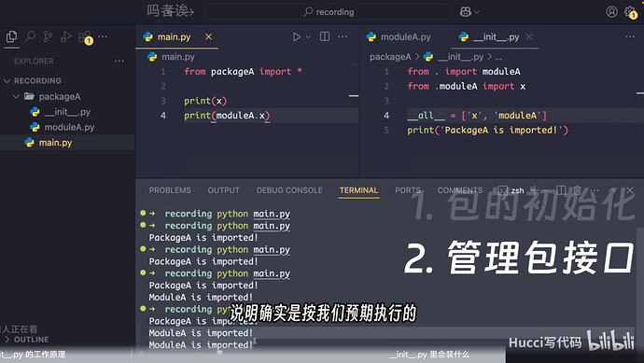644x363 pixels.
Task: Click line number 5 in __init__.py gutter
Action: 386,131
